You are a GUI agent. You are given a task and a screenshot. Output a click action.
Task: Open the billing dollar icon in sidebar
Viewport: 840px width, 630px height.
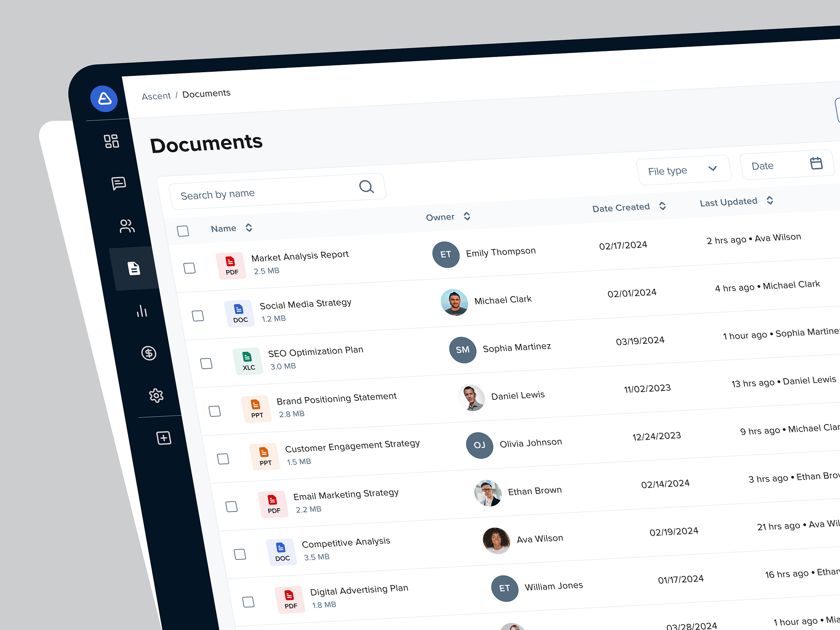point(149,354)
